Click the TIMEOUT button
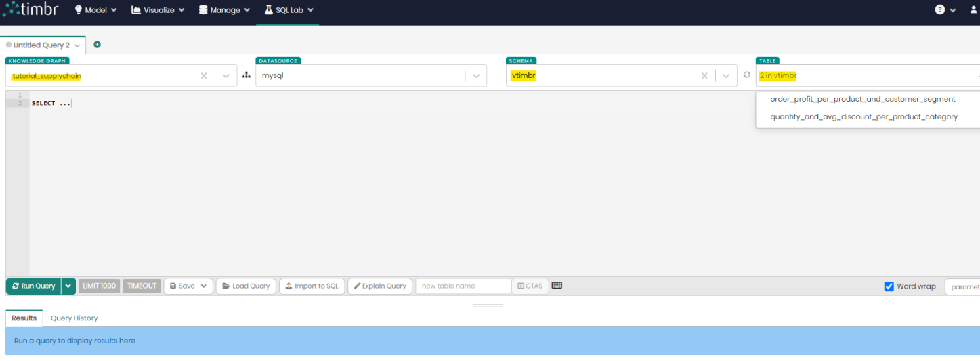Image resolution: width=980 pixels, height=361 pixels. pyautogui.click(x=142, y=286)
